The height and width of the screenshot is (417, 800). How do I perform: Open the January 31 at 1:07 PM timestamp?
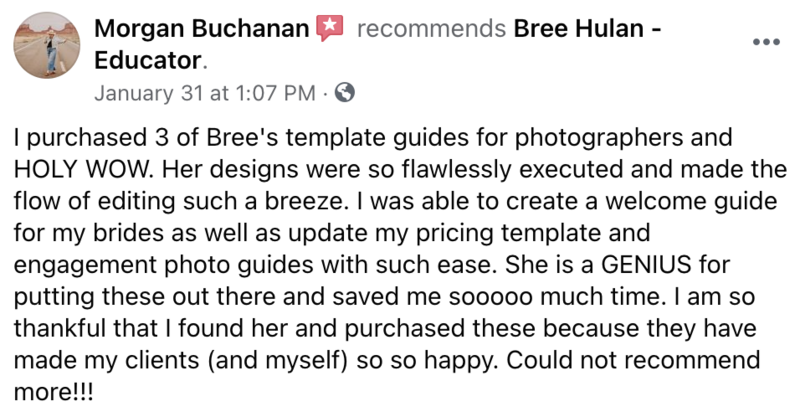(205, 93)
